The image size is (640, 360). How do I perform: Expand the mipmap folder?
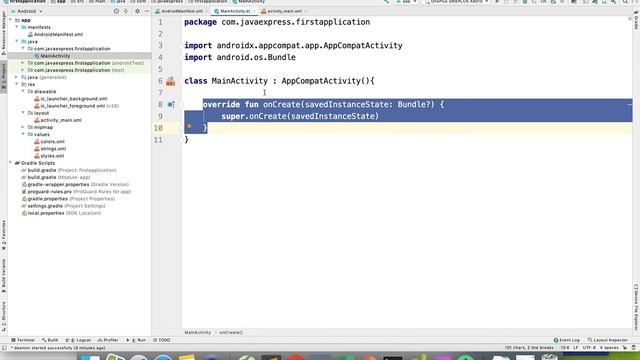(23, 127)
